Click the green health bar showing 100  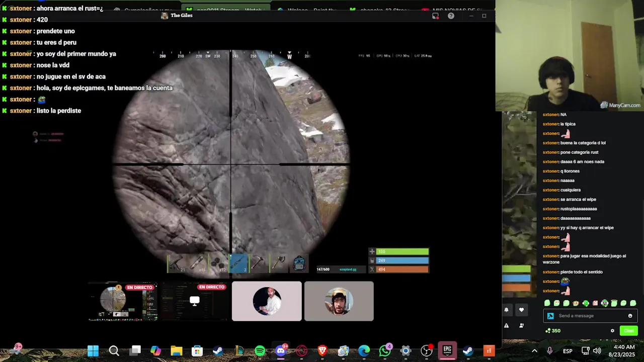403,251
